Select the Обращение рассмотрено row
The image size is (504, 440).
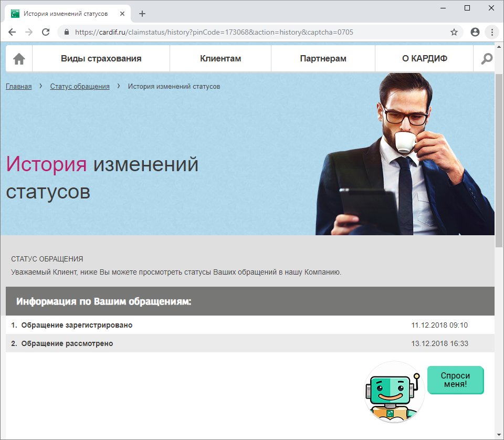[x=250, y=343]
